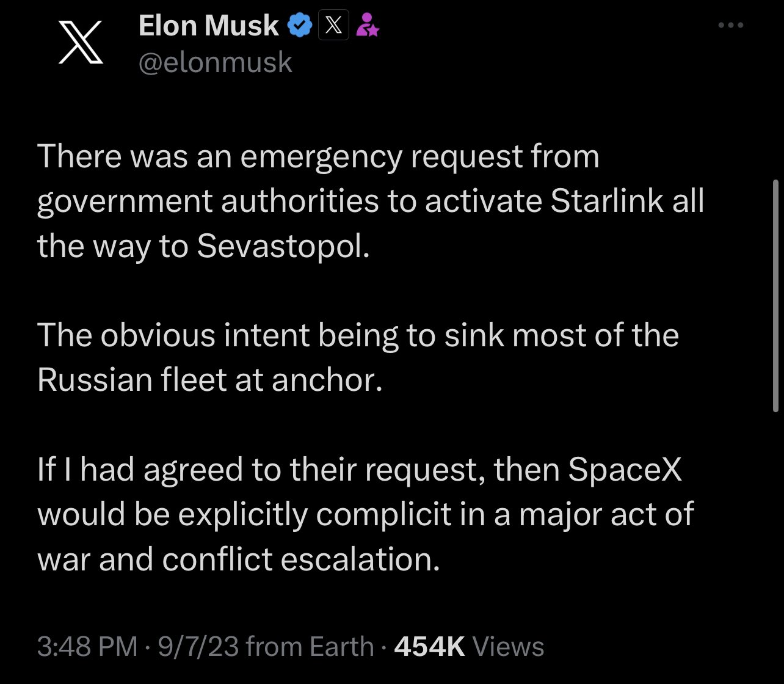Open the three-dot more options menu
Screen dimensions: 784x684
[x=731, y=26]
